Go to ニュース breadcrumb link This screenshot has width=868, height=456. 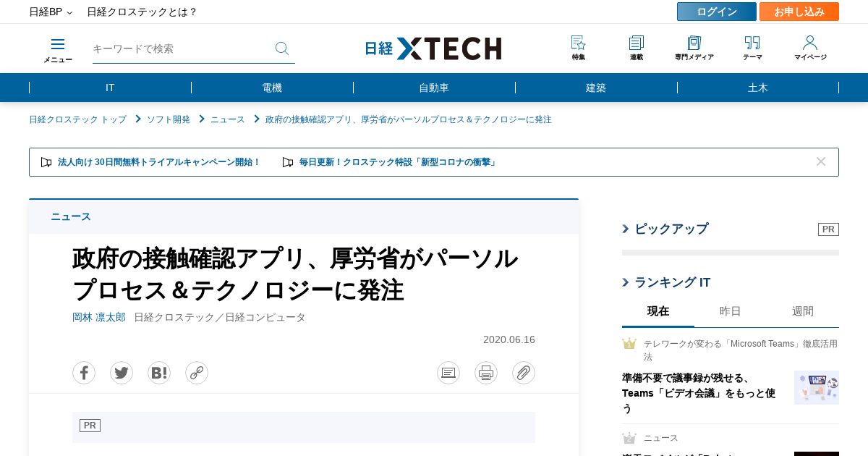click(x=228, y=119)
